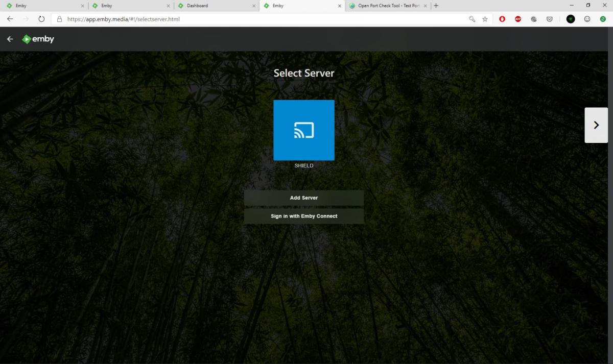Screen dimensions: 613x364
Task: Reload page with refresh button
Action: point(41,19)
